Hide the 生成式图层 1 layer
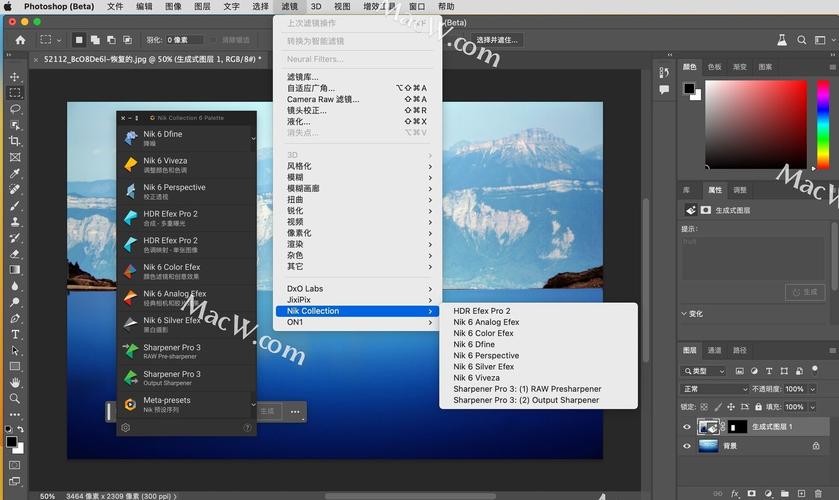The height and width of the screenshot is (500, 839). click(x=687, y=427)
